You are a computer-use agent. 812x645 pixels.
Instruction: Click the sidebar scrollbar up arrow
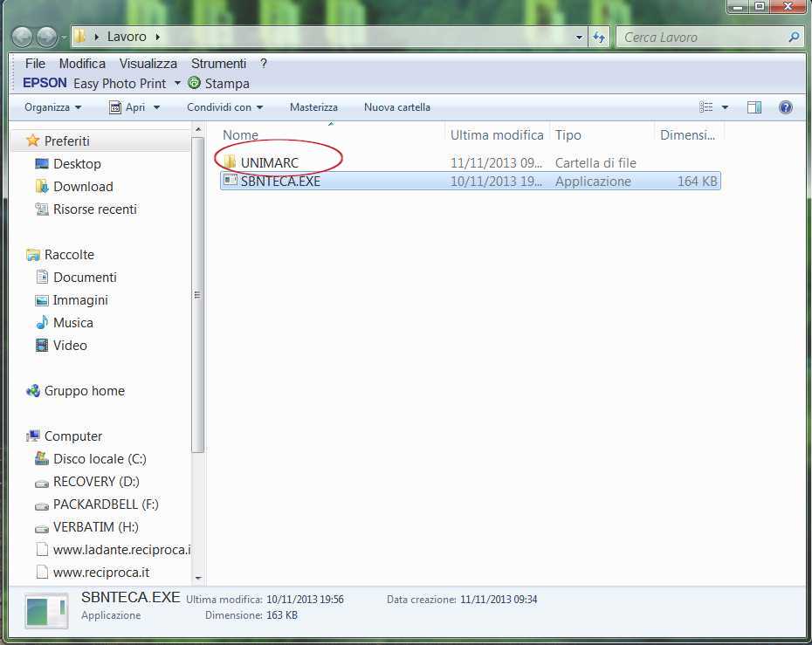click(198, 129)
